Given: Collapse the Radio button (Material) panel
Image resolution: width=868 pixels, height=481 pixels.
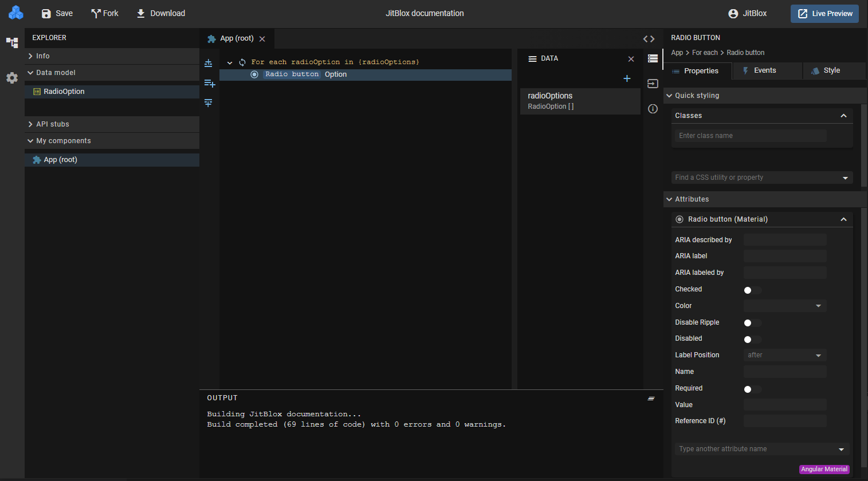Looking at the screenshot, I should coord(843,219).
